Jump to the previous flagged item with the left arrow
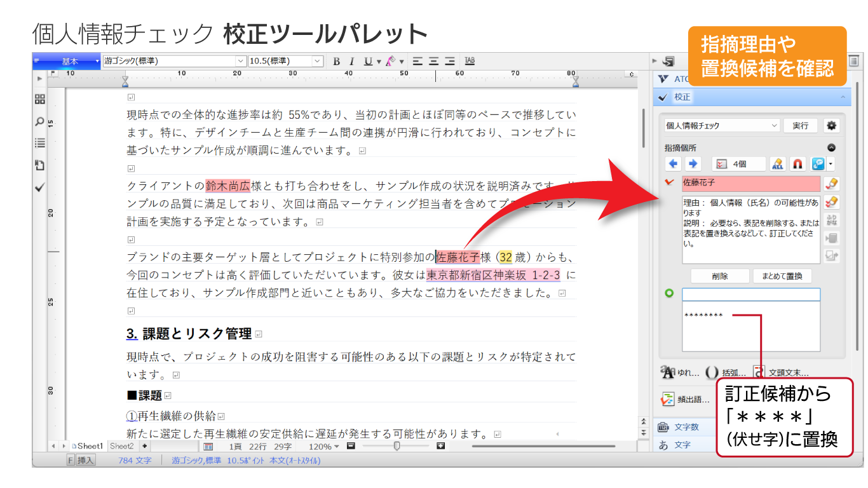Viewport: 868px width, 488px height. click(x=674, y=164)
